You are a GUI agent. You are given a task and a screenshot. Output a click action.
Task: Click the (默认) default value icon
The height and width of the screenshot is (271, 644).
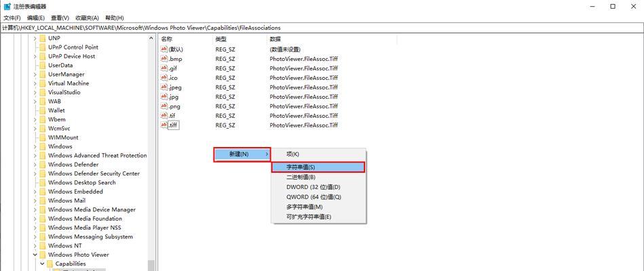(164, 49)
